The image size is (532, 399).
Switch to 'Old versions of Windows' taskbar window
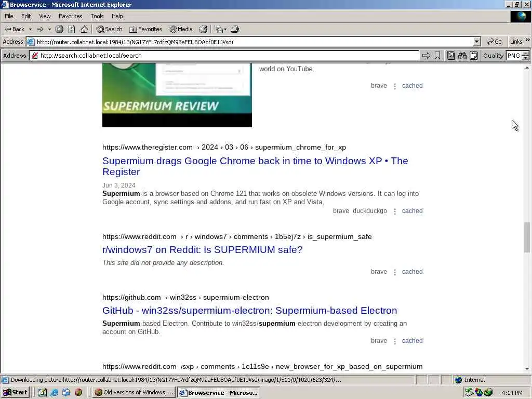[135, 393]
